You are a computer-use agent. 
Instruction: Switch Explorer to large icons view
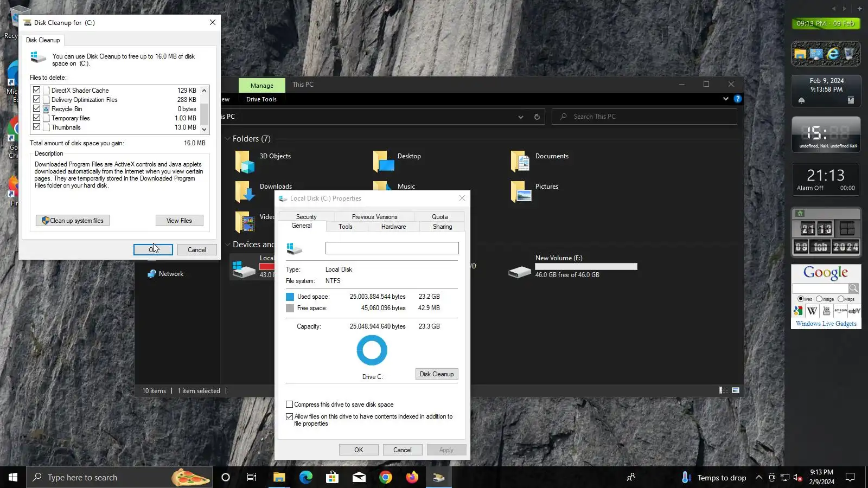[x=736, y=390]
